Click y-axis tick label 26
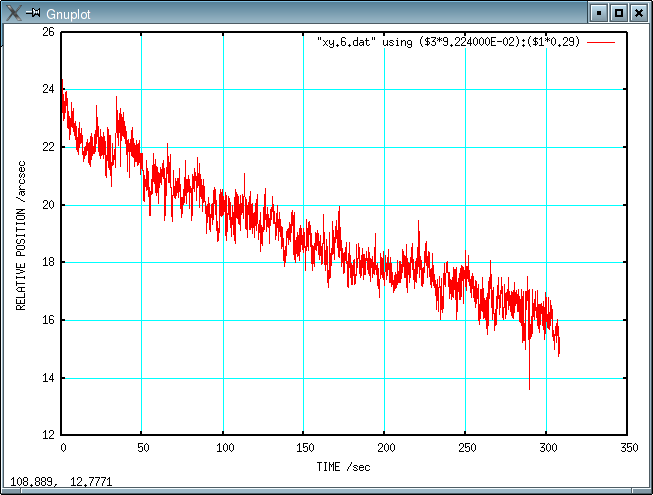This screenshot has width=653, height=495. pos(48,32)
